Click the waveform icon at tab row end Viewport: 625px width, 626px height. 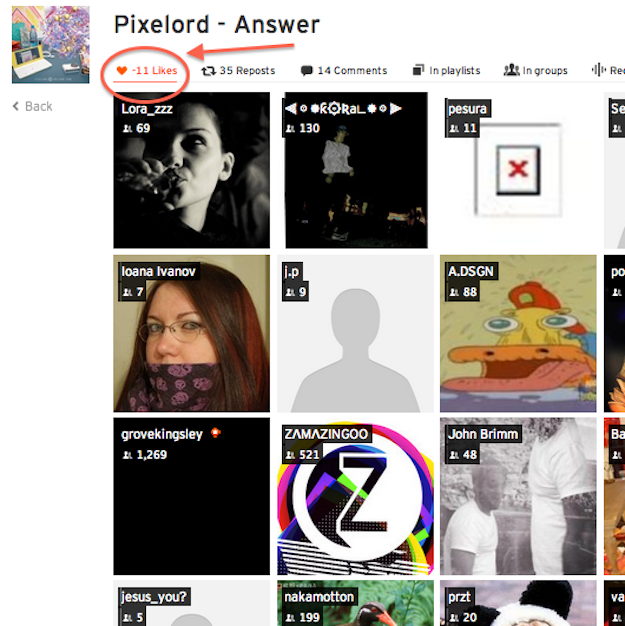[x=599, y=70]
